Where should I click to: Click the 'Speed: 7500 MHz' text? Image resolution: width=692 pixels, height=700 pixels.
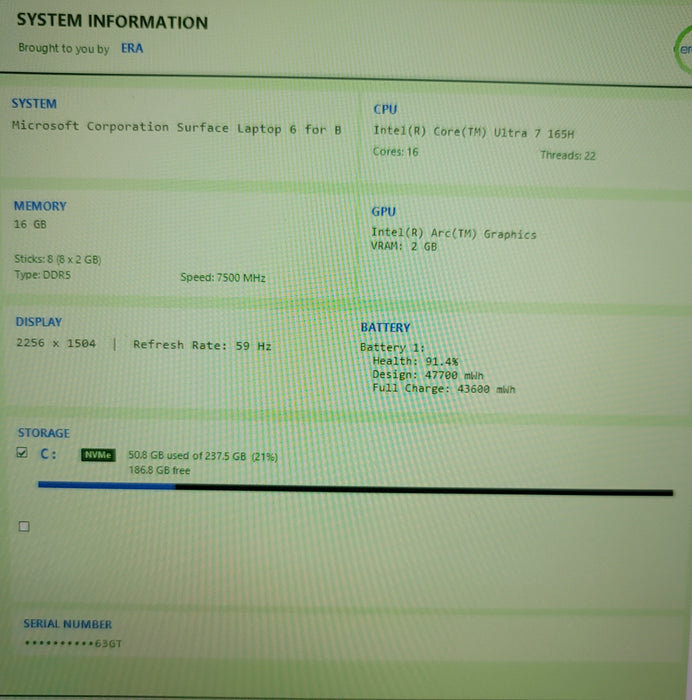point(223,277)
